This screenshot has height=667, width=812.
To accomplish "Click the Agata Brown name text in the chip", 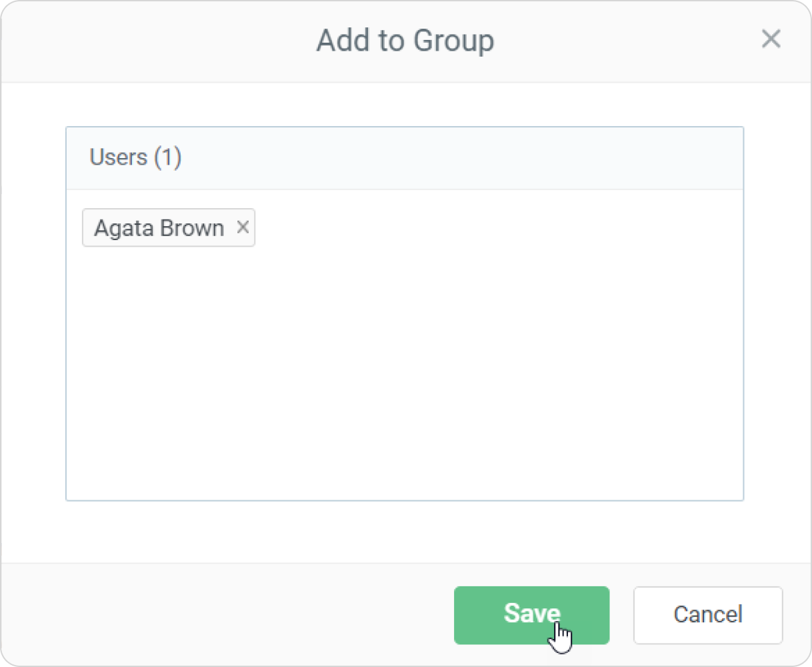I will [159, 228].
